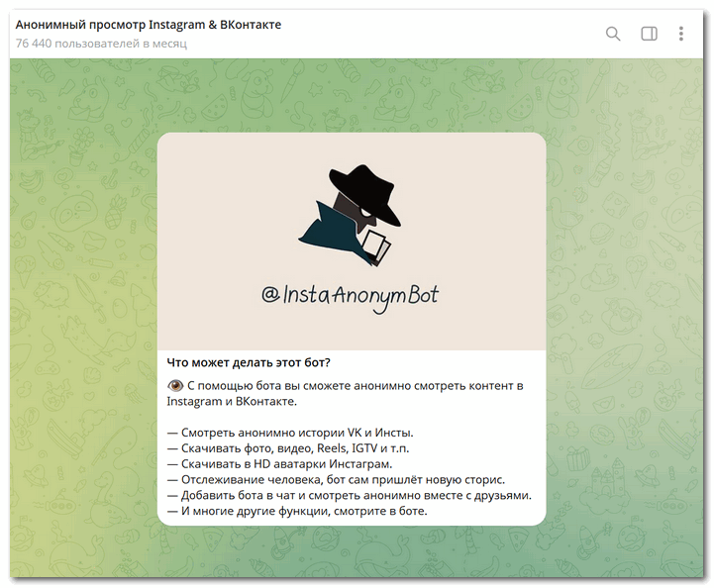Click '76 440 пользователей в месяц' subtitle
The height and width of the screenshot is (588, 714).
pos(101,44)
